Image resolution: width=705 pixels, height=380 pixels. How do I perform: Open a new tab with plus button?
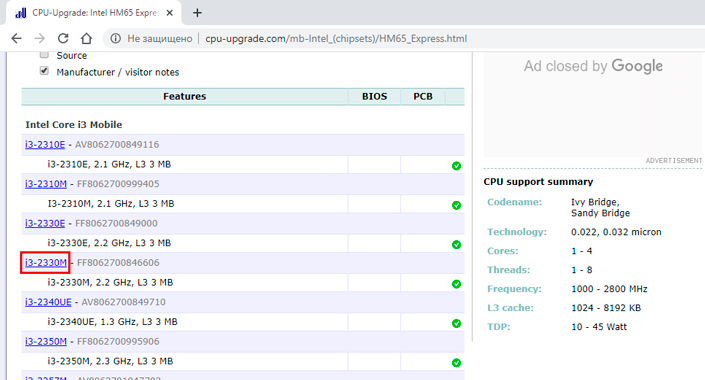[x=197, y=13]
